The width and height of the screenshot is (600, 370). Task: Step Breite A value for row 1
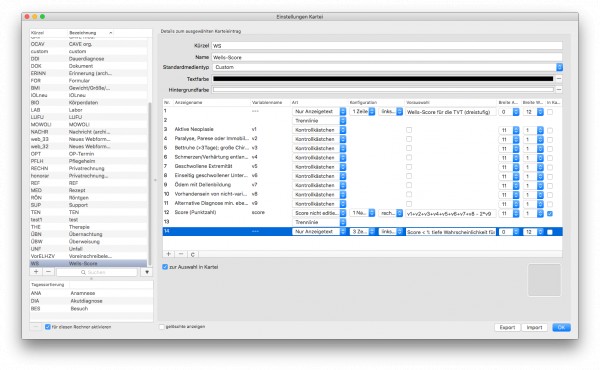click(x=516, y=112)
